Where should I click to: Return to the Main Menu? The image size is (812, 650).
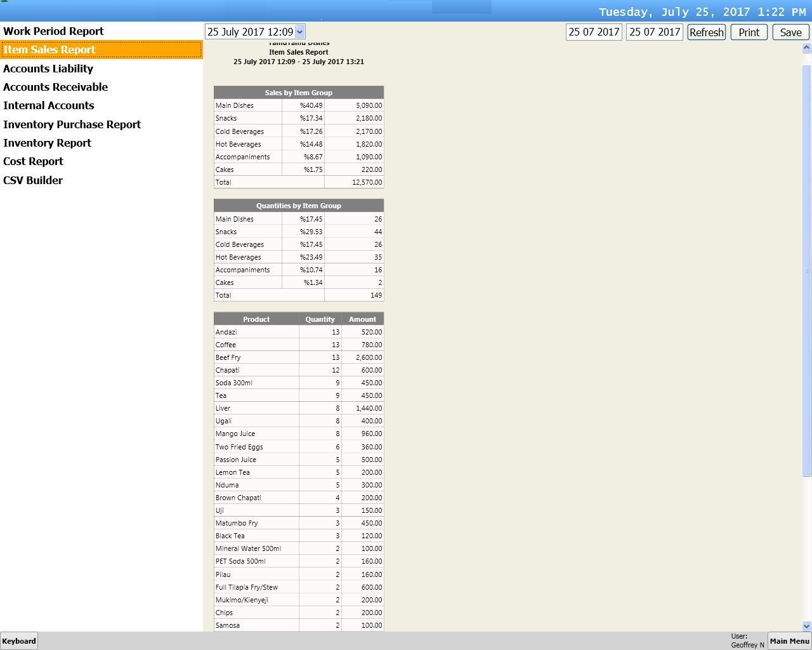click(789, 640)
